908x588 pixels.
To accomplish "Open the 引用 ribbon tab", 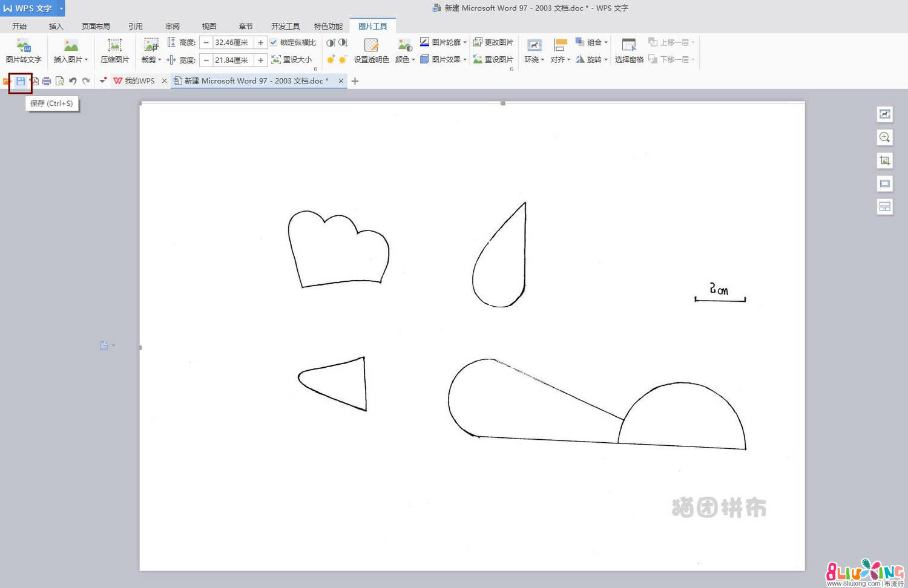I will point(136,26).
